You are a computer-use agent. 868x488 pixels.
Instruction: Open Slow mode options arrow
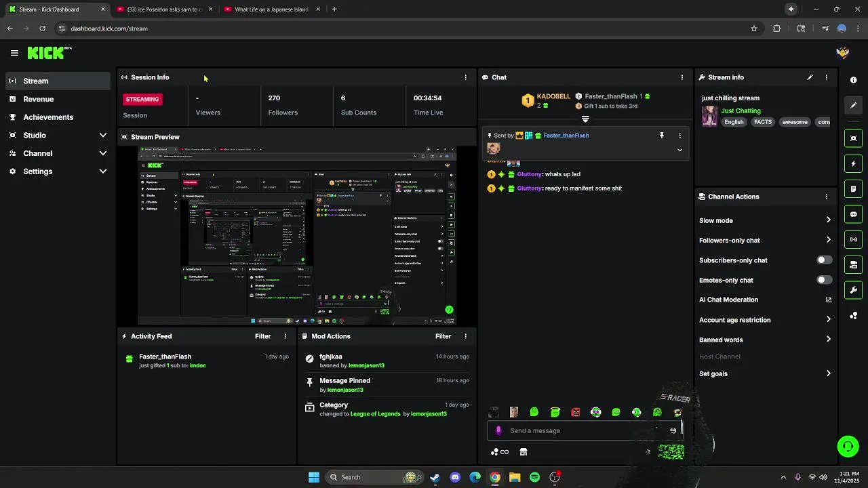tap(828, 220)
